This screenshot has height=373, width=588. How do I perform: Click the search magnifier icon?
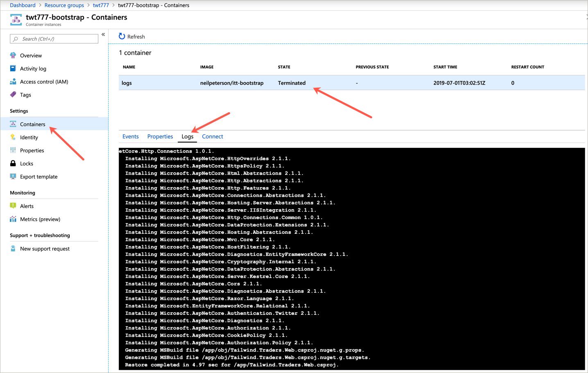16,39
